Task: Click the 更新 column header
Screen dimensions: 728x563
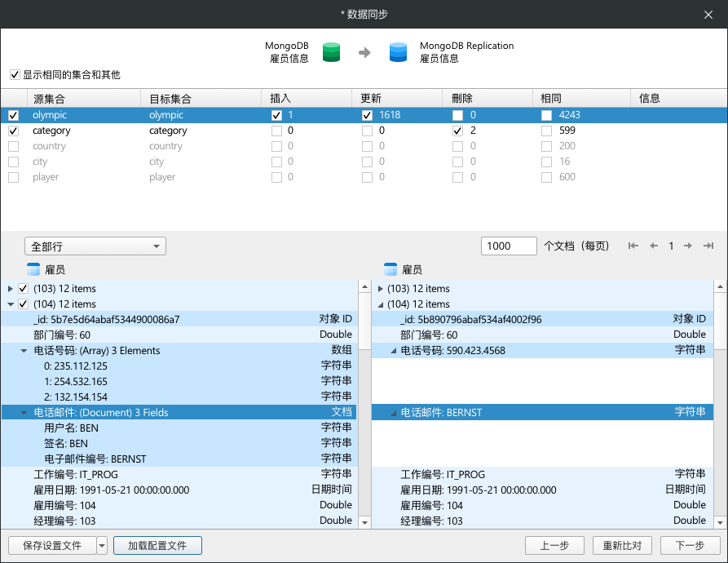Action: [x=372, y=99]
